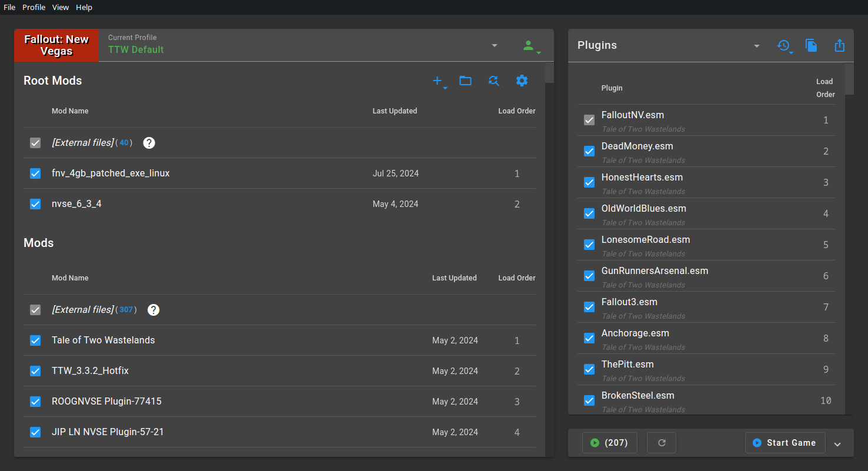Click help icon beside External files (40)

point(149,143)
